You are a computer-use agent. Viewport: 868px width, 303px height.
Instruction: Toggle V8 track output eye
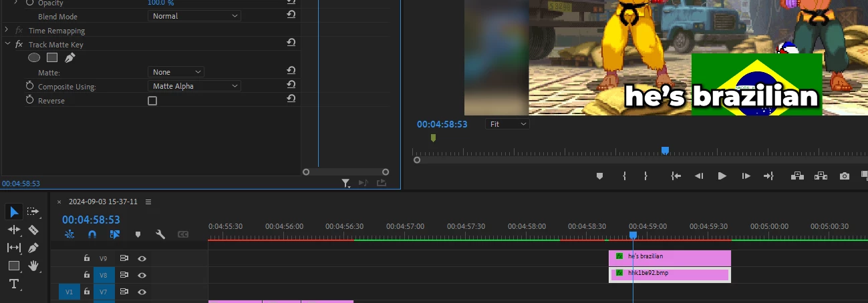142,275
